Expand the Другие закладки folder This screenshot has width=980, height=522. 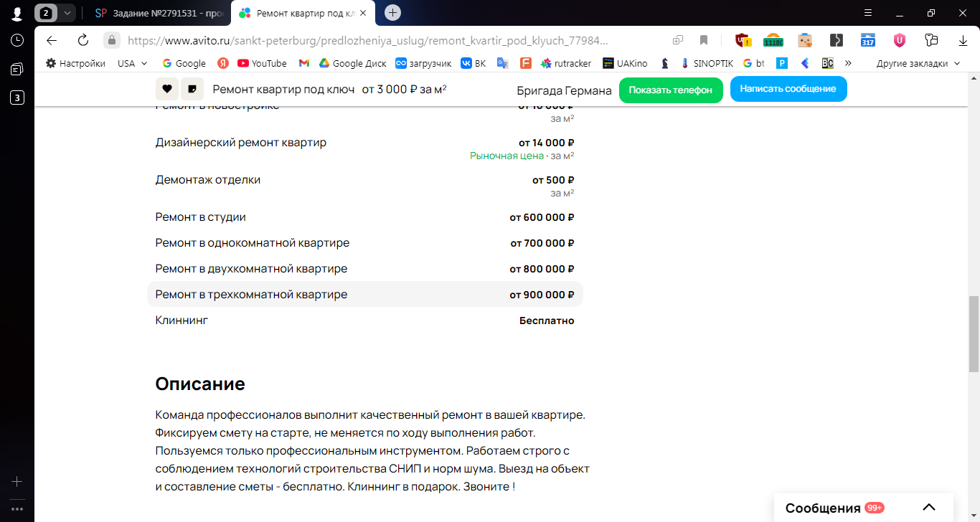(x=918, y=63)
